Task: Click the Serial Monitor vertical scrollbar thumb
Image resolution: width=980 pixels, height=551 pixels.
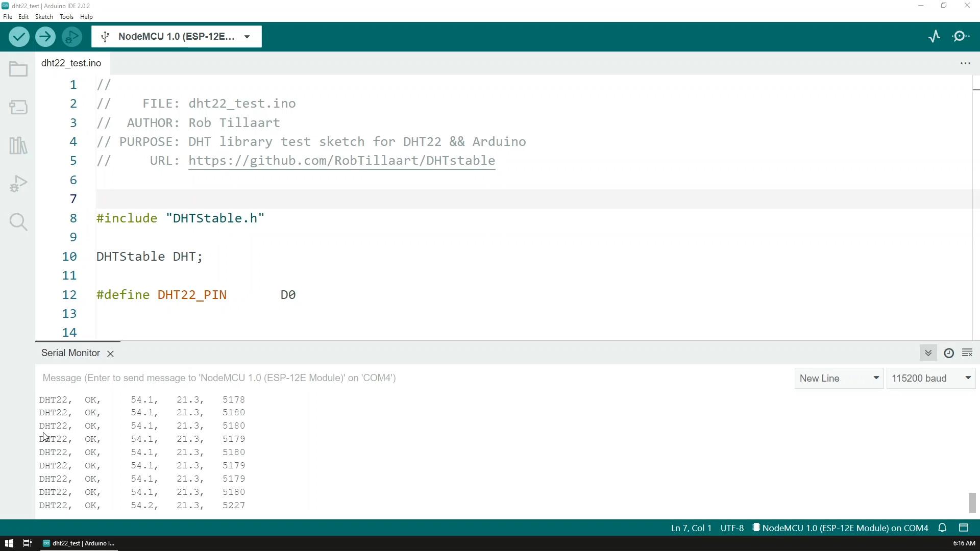Action: (x=972, y=503)
